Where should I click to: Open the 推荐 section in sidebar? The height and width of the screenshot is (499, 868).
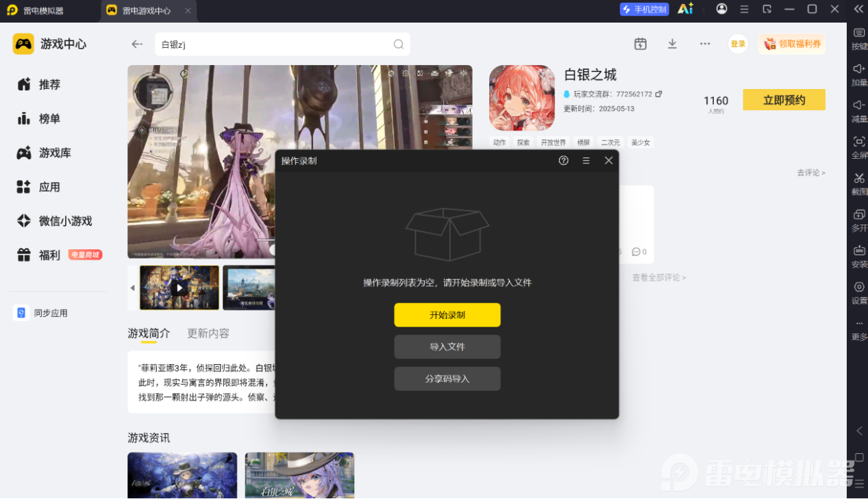pyautogui.click(x=39, y=84)
